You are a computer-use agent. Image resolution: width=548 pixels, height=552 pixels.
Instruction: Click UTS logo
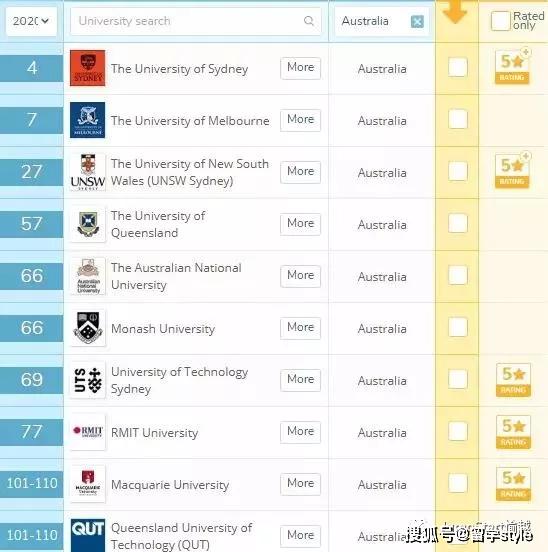tap(87, 380)
